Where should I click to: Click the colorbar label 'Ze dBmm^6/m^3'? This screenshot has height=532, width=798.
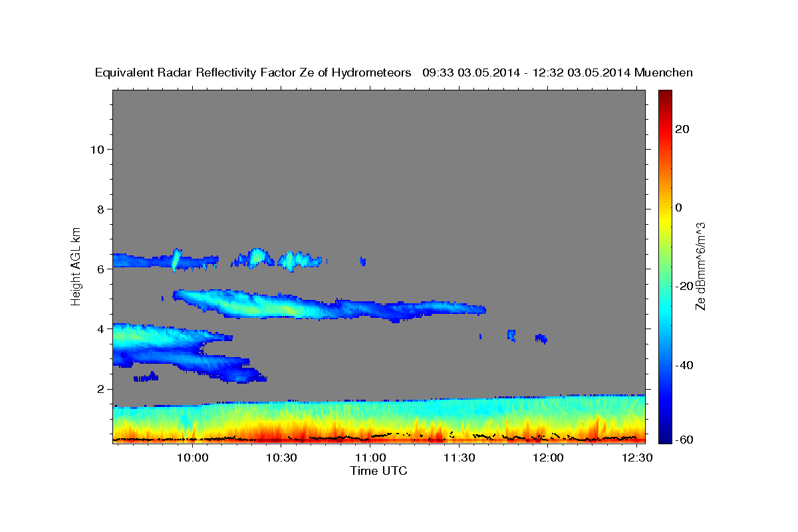(x=700, y=266)
